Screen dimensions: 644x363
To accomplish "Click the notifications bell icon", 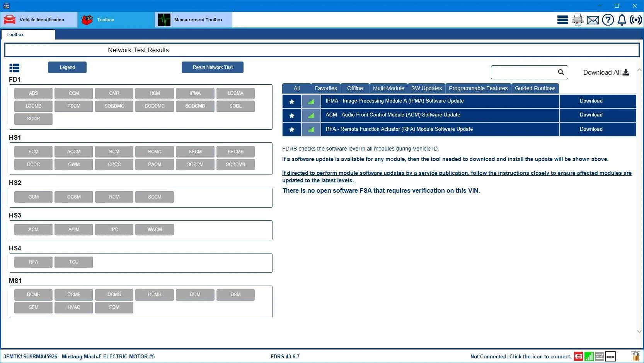I will pyautogui.click(x=622, y=20).
